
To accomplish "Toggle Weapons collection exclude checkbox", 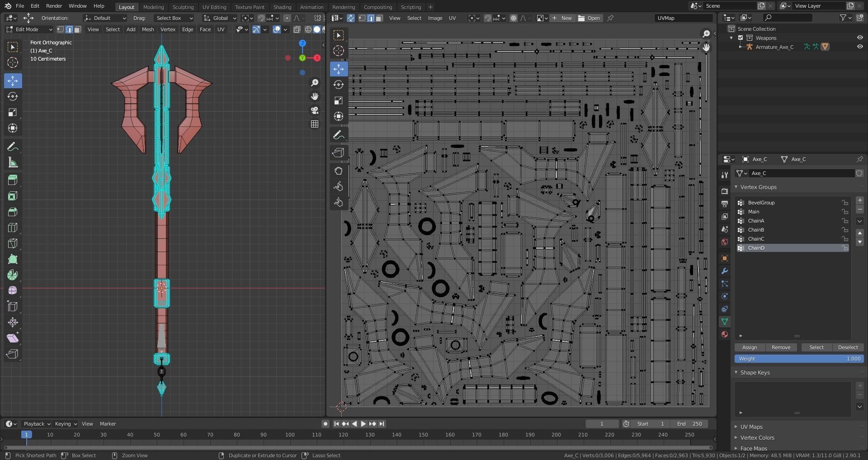I will tap(741, 38).
